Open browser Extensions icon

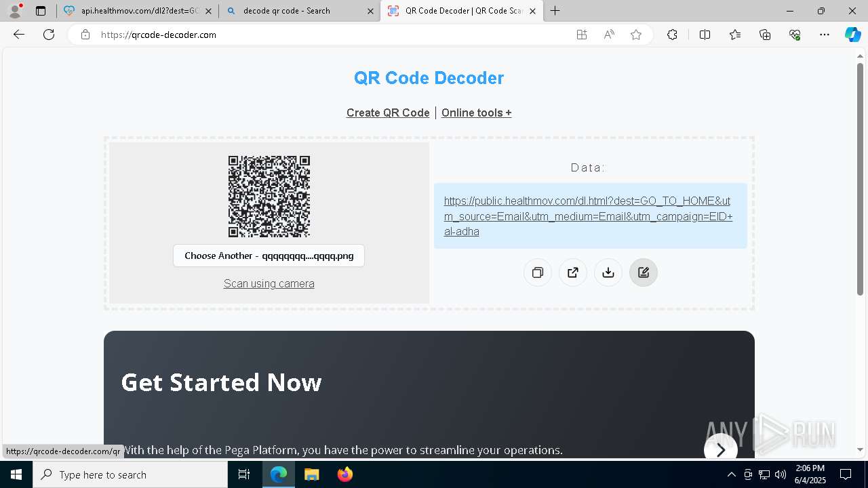click(x=672, y=35)
